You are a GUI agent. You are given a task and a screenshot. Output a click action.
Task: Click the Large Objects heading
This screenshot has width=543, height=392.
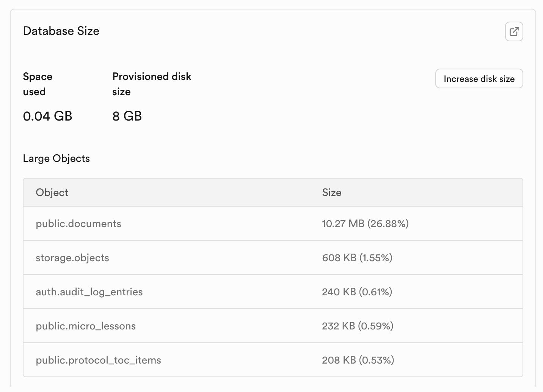pyautogui.click(x=56, y=158)
